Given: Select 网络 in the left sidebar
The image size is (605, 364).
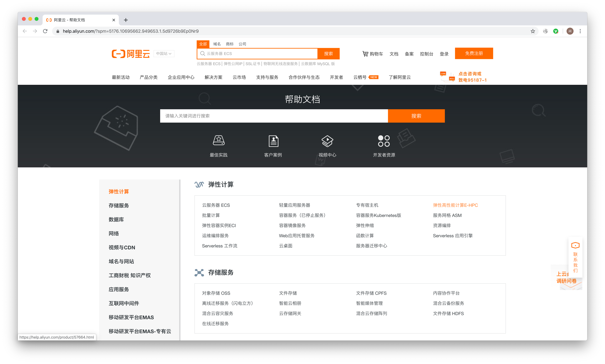Looking at the screenshot, I should [114, 233].
